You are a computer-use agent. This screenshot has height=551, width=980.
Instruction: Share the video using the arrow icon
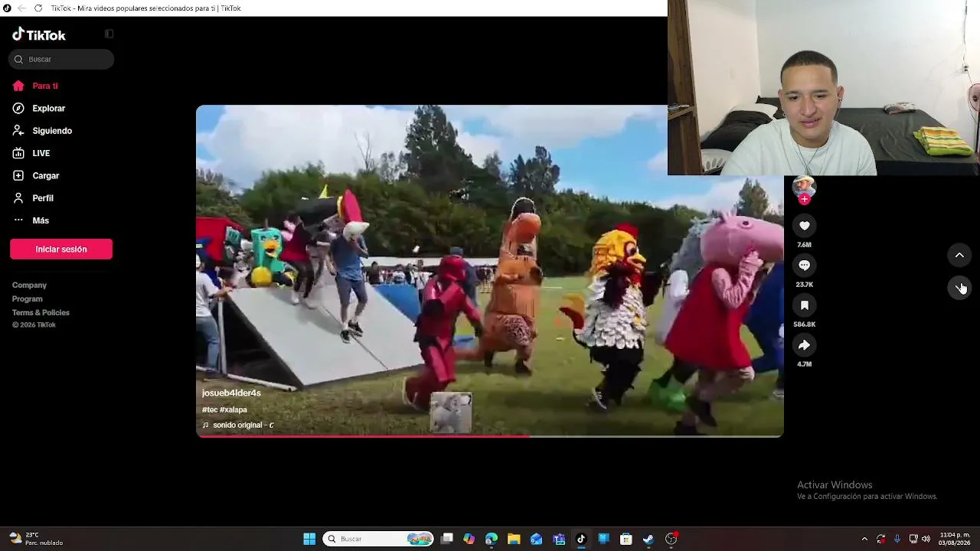804,345
